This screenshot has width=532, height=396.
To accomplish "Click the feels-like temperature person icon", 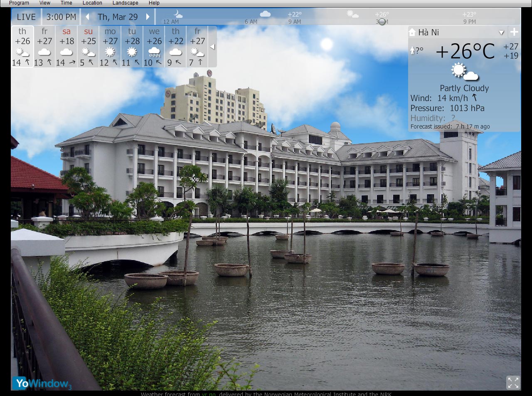I will [413, 51].
